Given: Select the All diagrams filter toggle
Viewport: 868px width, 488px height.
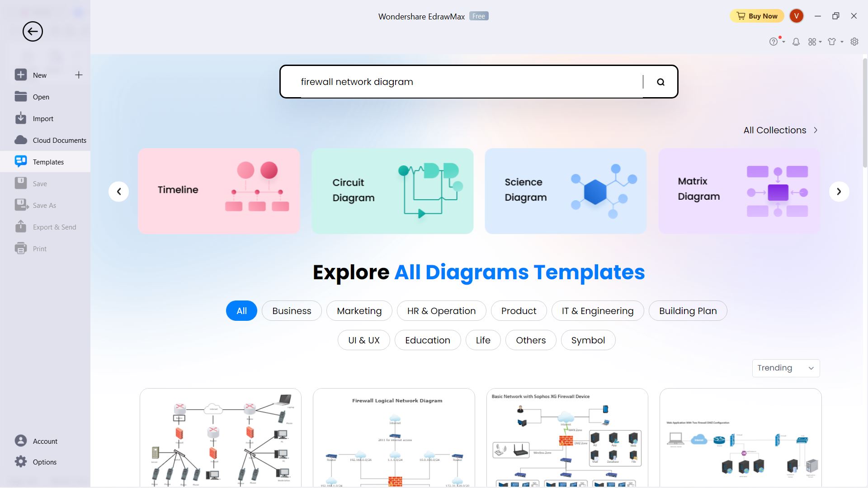Looking at the screenshot, I should click(241, 310).
